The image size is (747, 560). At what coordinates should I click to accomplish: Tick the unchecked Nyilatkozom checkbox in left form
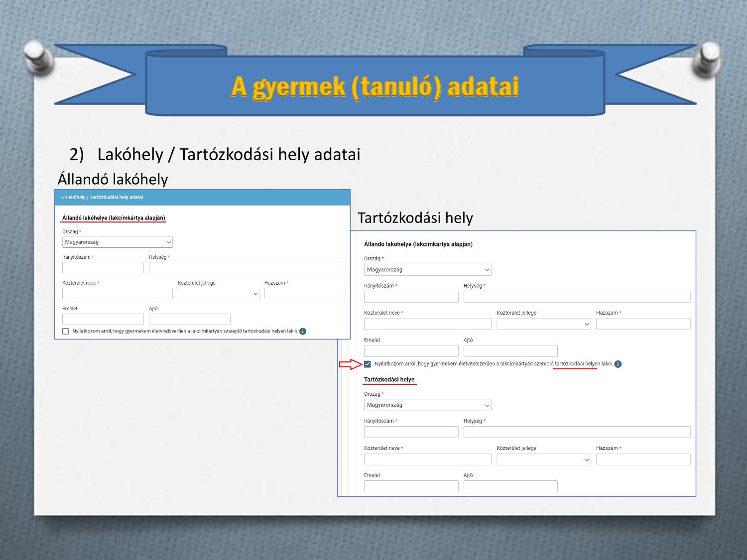click(66, 332)
